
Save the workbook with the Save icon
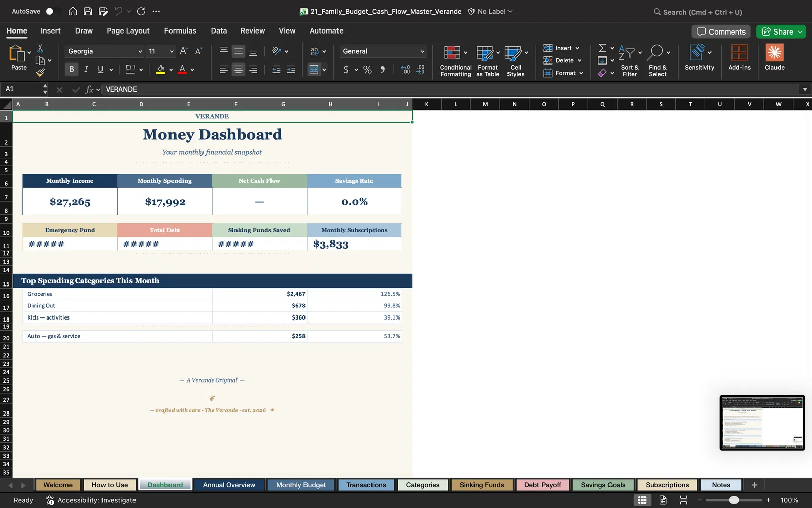(88, 11)
